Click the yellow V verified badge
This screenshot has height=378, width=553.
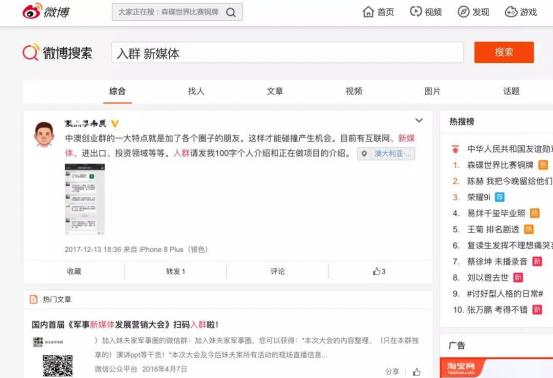click(x=115, y=123)
